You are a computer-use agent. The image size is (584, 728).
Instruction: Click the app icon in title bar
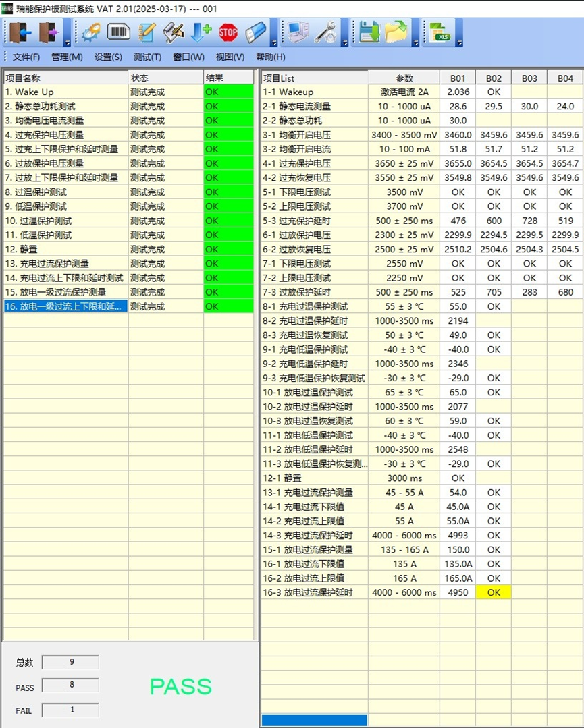click(x=7, y=9)
